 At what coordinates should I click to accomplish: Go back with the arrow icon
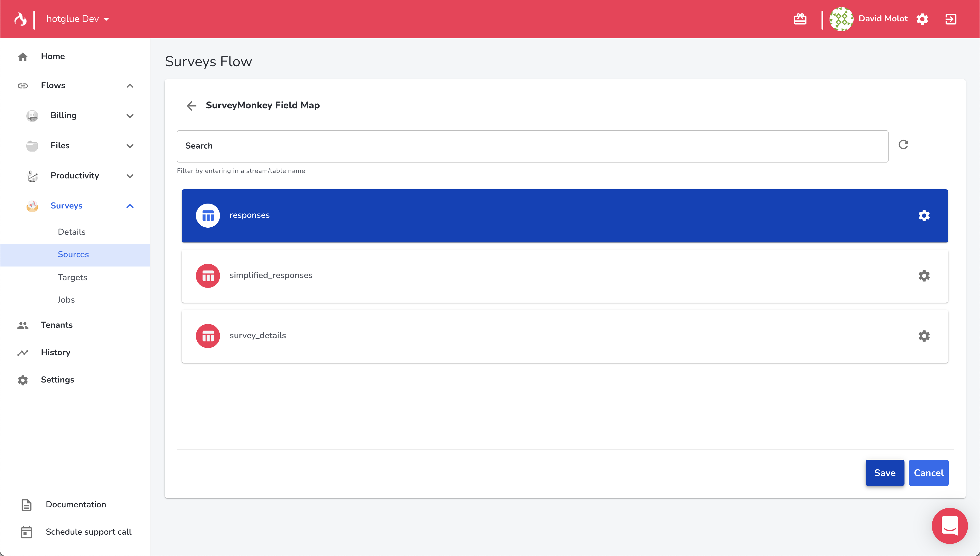[x=191, y=106]
